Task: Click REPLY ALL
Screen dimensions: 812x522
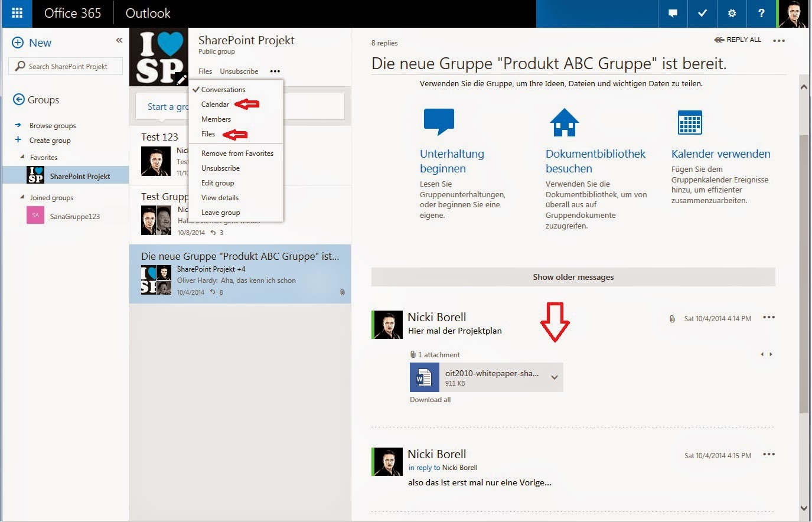Action: coord(738,40)
